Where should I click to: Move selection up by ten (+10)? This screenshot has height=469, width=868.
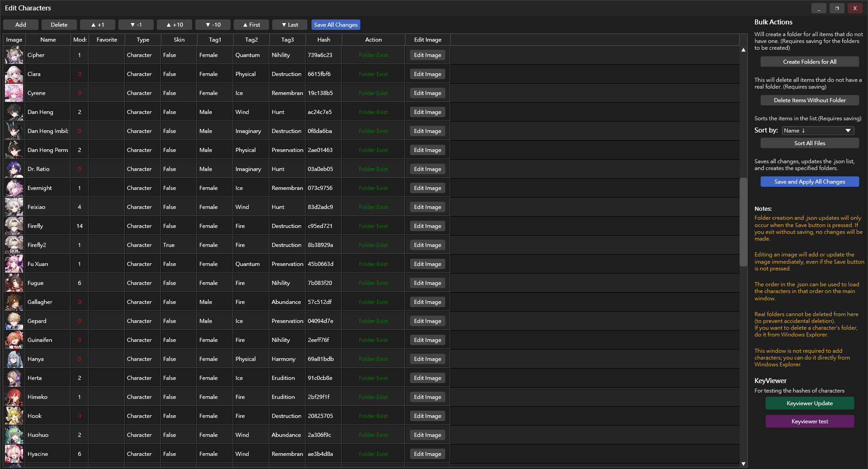(x=175, y=25)
